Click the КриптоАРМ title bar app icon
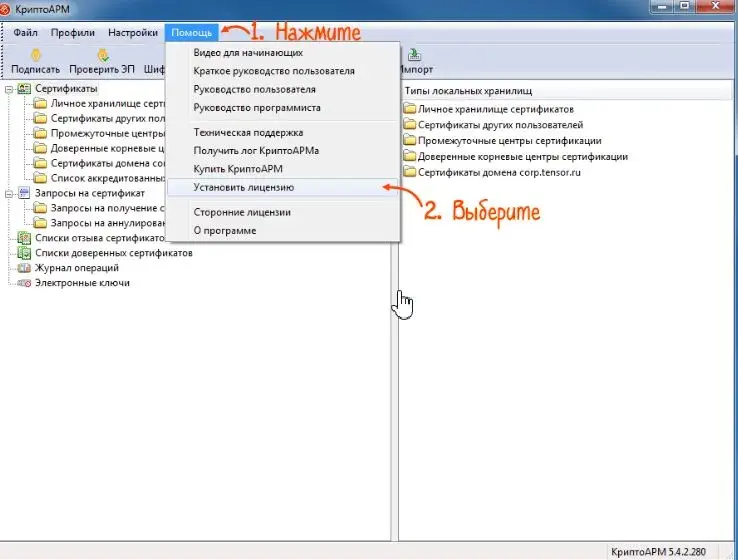 click(x=5, y=9)
